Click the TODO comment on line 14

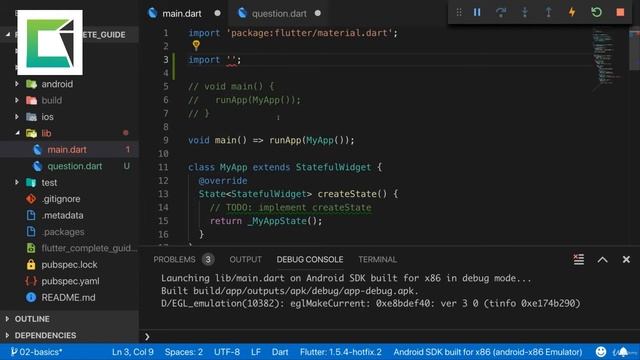click(291, 207)
